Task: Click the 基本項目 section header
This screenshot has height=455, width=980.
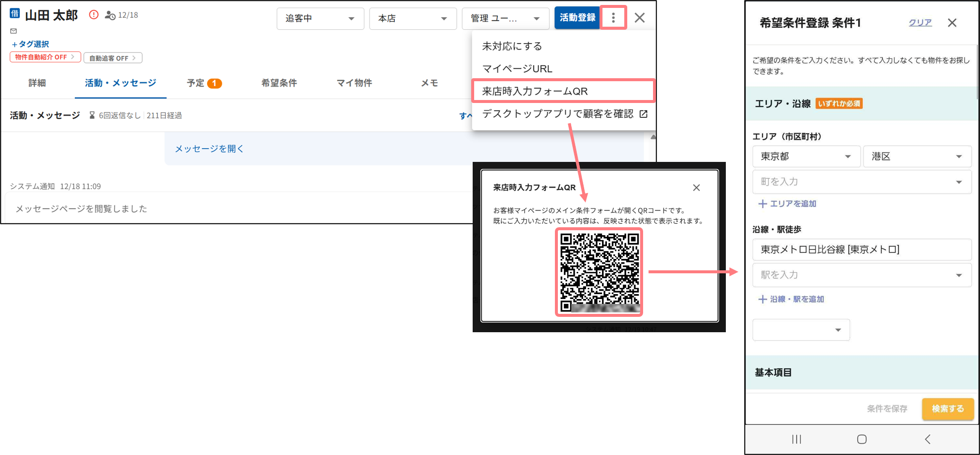Action: pyautogui.click(x=862, y=372)
